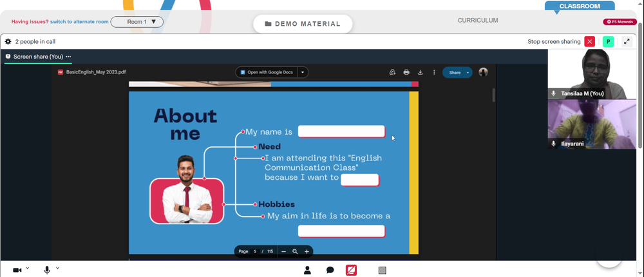The image size is (644, 277).
Task: Open call settings gear icon
Action: (x=8, y=41)
